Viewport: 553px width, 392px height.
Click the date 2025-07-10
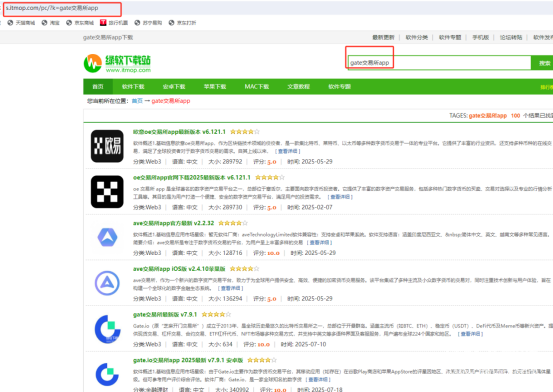pyautogui.click(x=310, y=344)
